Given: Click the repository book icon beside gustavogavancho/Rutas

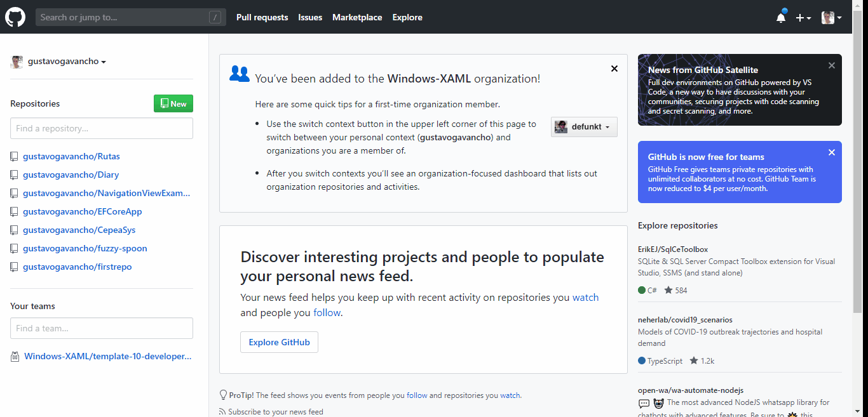Looking at the screenshot, I should [x=13, y=156].
